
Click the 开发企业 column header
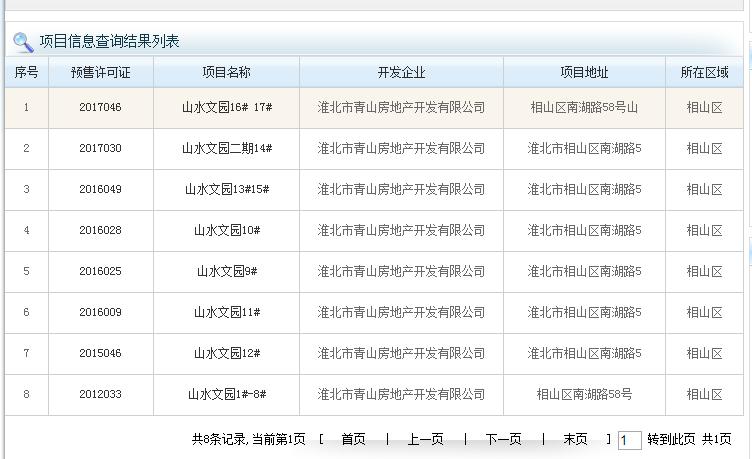pyautogui.click(x=401, y=72)
